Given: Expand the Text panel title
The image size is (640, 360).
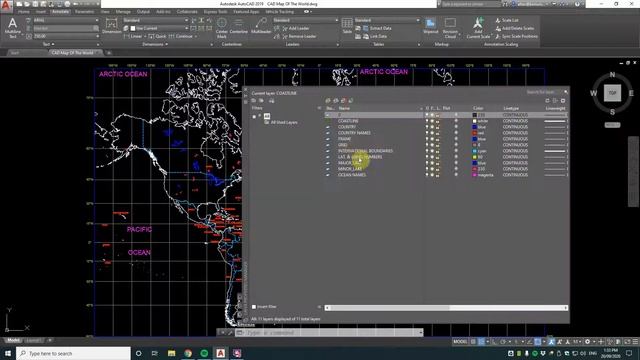Looking at the screenshot, I should [x=48, y=44].
